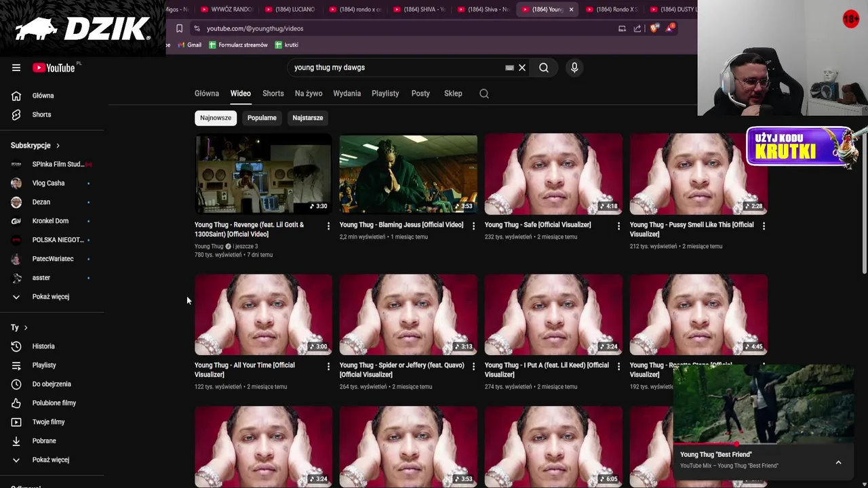
Task: Click the search magnifier button
Action: coord(544,68)
